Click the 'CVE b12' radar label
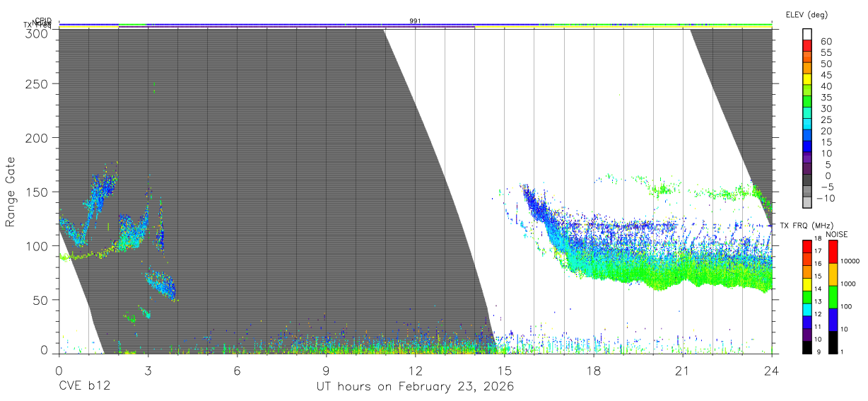The width and height of the screenshot is (868, 401). pos(83,387)
